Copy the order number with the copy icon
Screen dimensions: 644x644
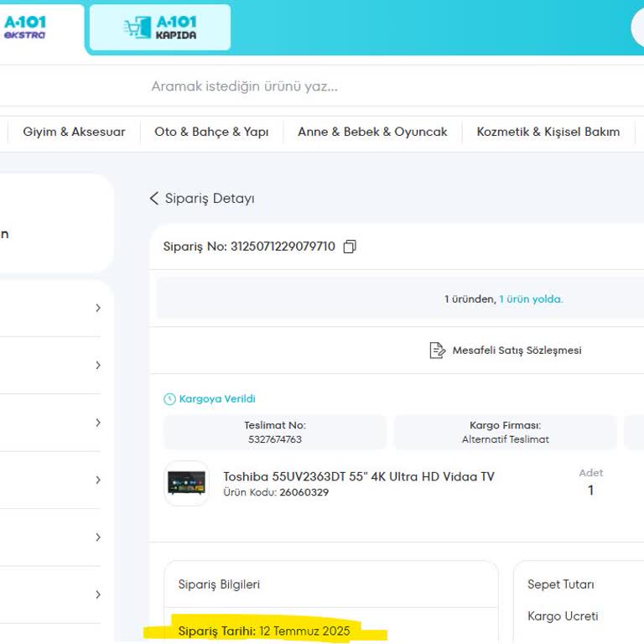pyautogui.click(x=350, y=247)
